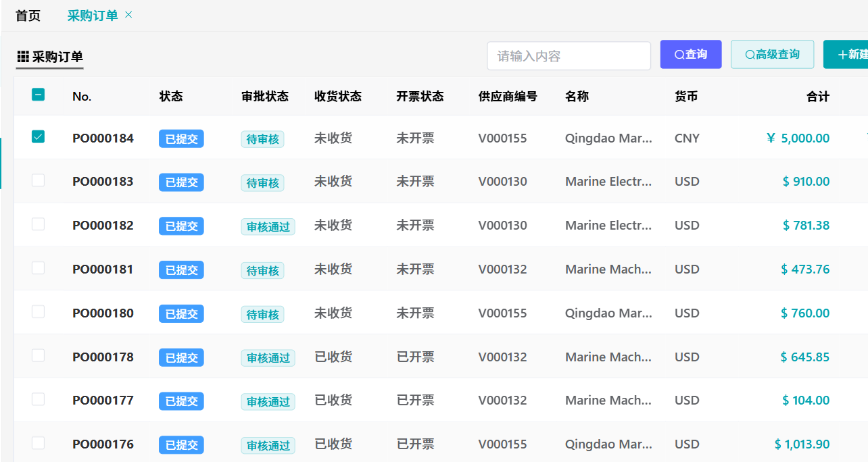Check the PO000183 row checkbox
The width and height of the screenshot is (868, 462).
pos(39,180)
